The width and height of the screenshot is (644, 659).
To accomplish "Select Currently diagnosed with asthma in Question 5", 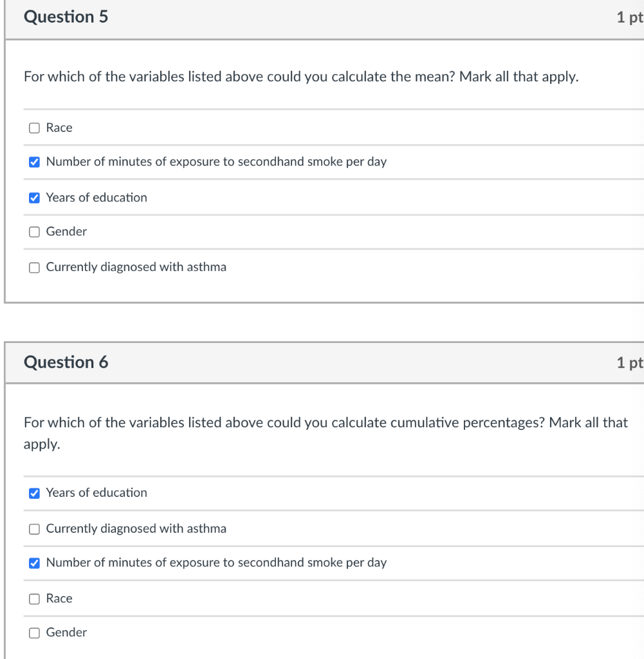I will [34, 267].
